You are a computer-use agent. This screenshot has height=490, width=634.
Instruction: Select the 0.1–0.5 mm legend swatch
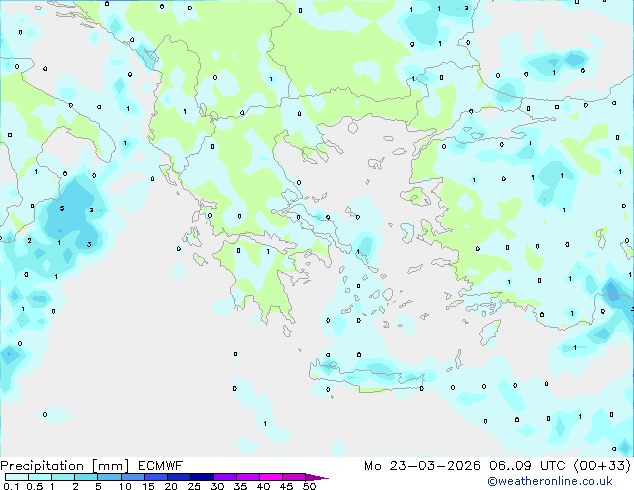pyautogui.click(x=17, y=477)
